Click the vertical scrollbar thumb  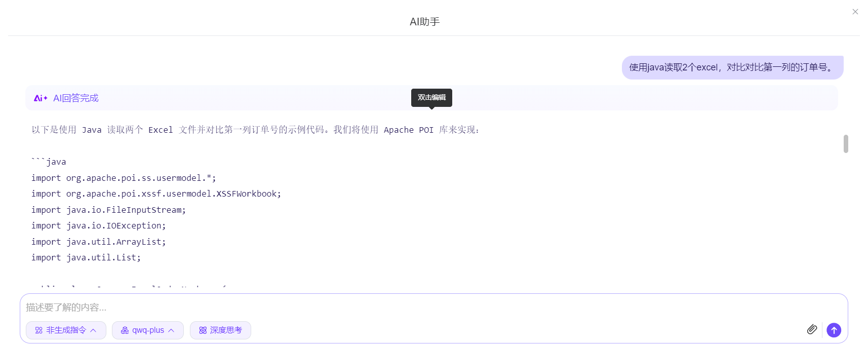pyautogui.click(x=845, y=143)
